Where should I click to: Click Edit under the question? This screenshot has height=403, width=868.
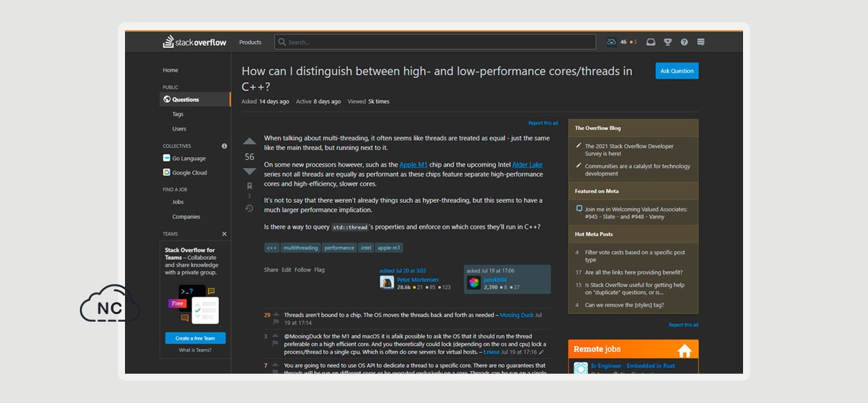[x=286, y=270]
